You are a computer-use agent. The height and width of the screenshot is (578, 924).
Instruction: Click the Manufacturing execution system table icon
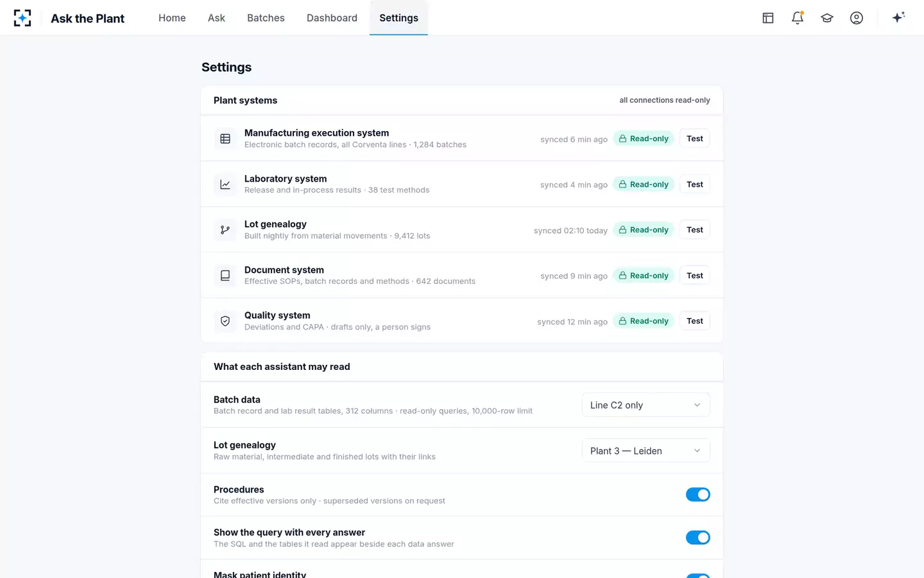click(x=225, y=139)
